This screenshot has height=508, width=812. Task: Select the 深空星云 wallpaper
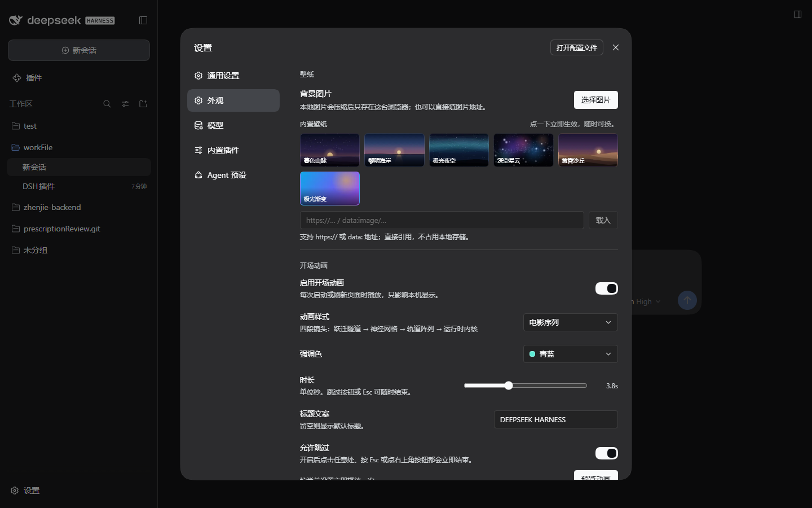(523, 150)
